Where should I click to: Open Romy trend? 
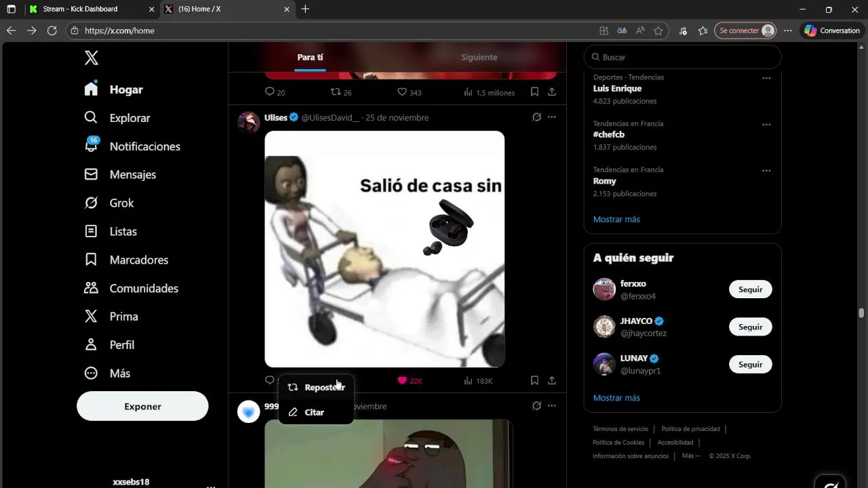tap(604, 181)
